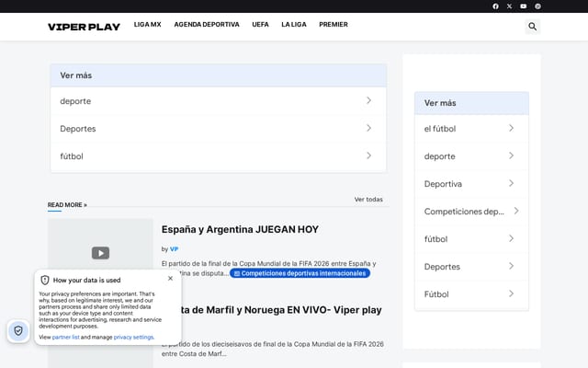Viewport: 588px width, 368px height.
Task: Click shield icon beside 'How your data is used'
Action: coord(45,280)
